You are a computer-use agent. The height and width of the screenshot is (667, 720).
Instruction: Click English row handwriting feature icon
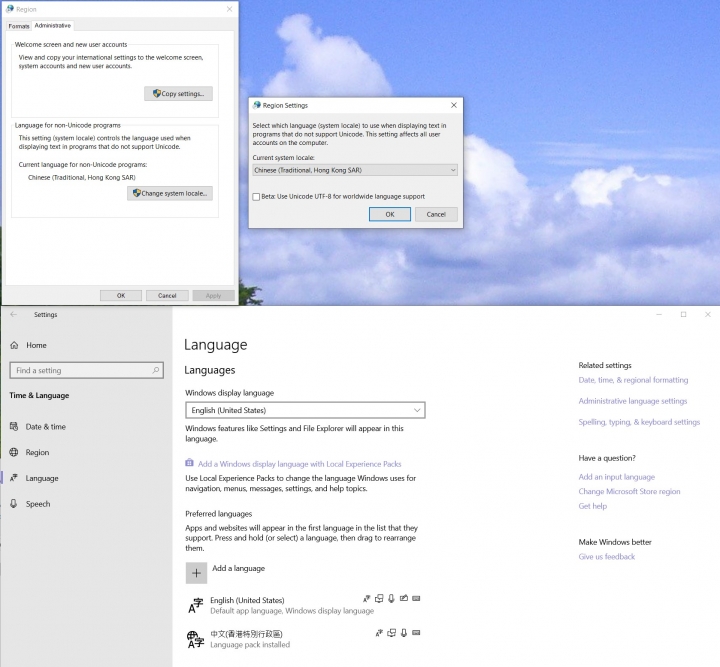[404, 598]
